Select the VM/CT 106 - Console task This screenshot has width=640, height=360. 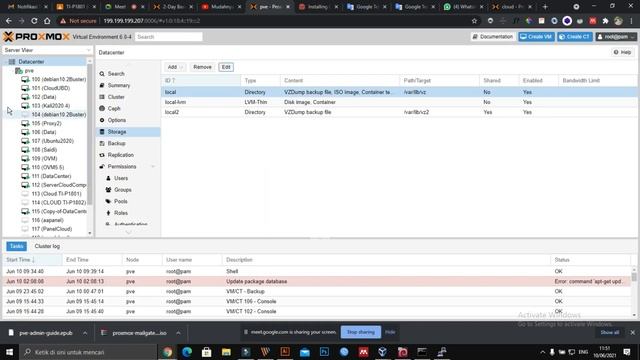click(x=318, y=301)
